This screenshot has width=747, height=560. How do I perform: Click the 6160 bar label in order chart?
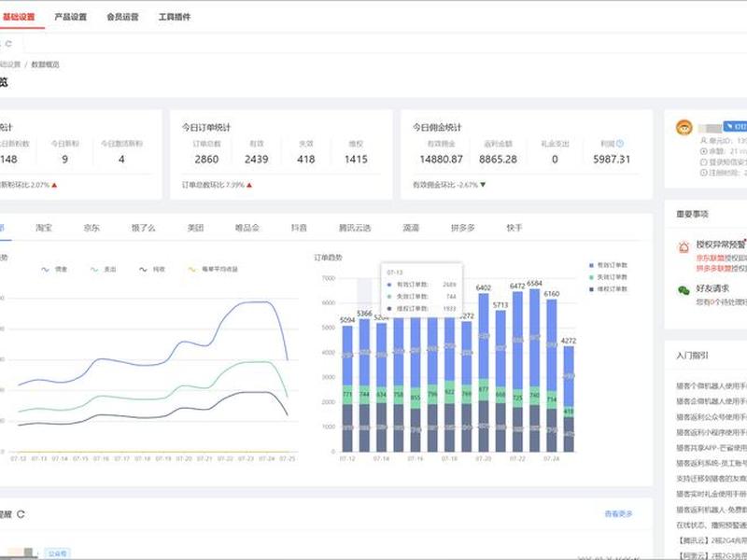coord(552,294)
